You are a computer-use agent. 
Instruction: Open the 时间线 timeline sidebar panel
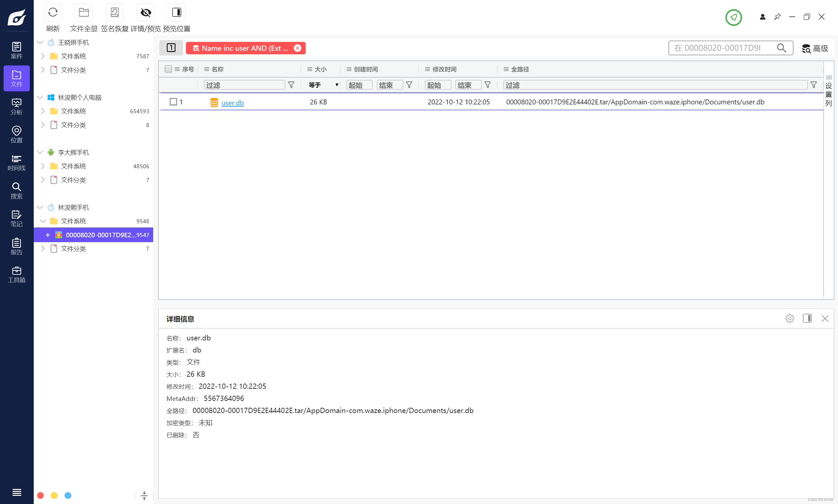coord(16,163)
